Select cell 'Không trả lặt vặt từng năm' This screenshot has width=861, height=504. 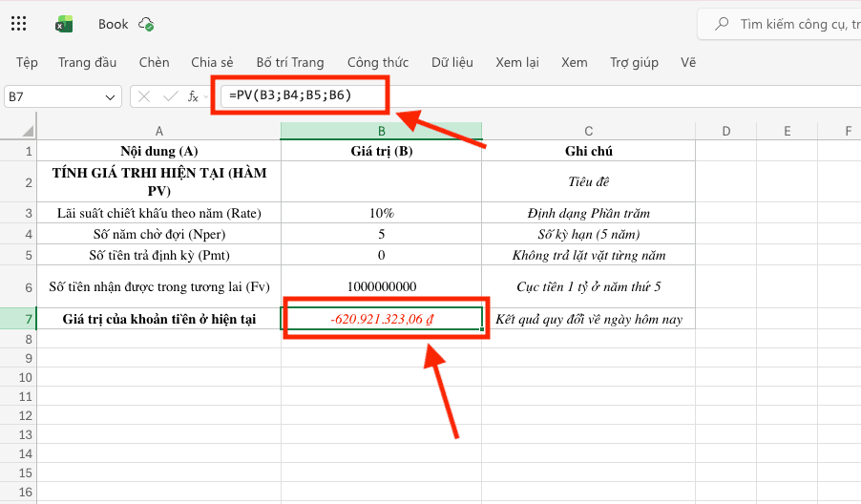pyautogui.click(x=588, y=255)
